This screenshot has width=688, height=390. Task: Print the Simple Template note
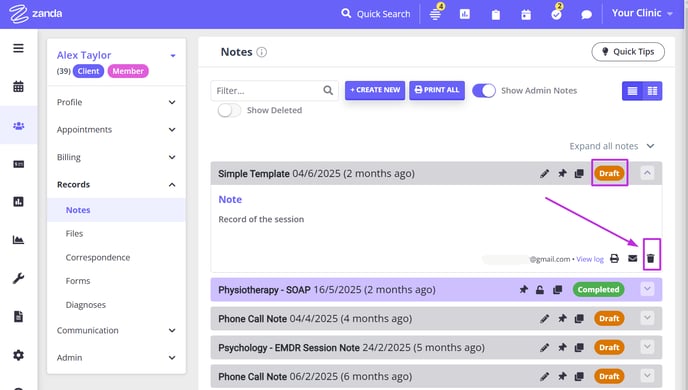tap(614, 258)
